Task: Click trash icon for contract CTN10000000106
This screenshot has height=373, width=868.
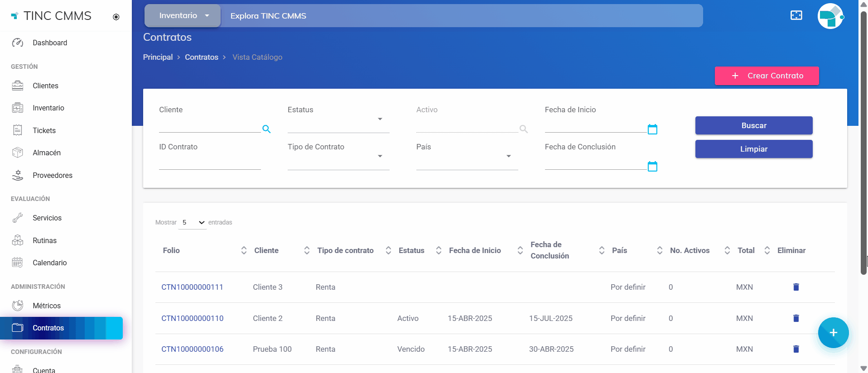Action: tap(796, 349)
